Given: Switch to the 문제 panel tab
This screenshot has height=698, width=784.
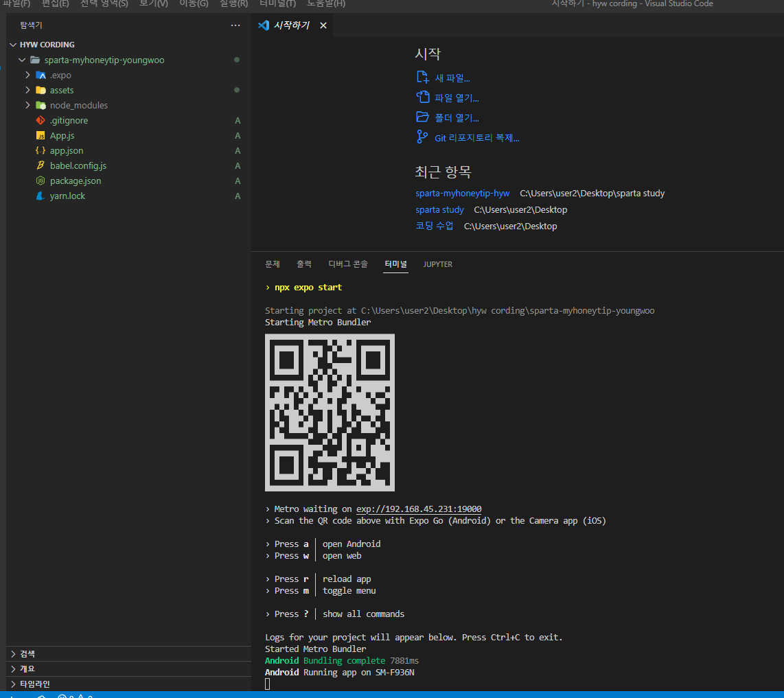Looking at the screenshot, I should (273, 264).
